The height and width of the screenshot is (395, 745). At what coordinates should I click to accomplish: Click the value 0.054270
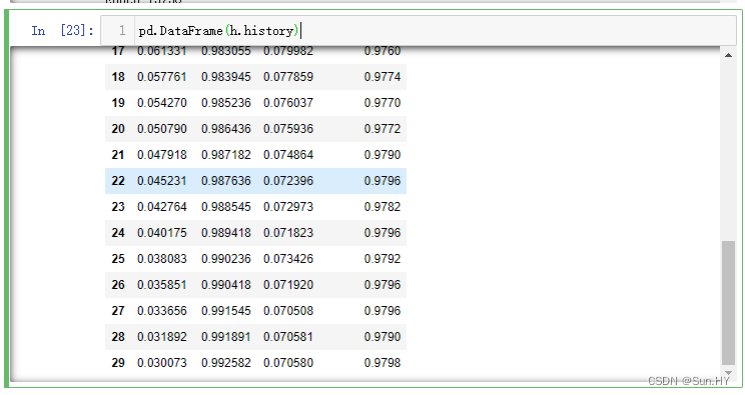click(x=162, y=103)
